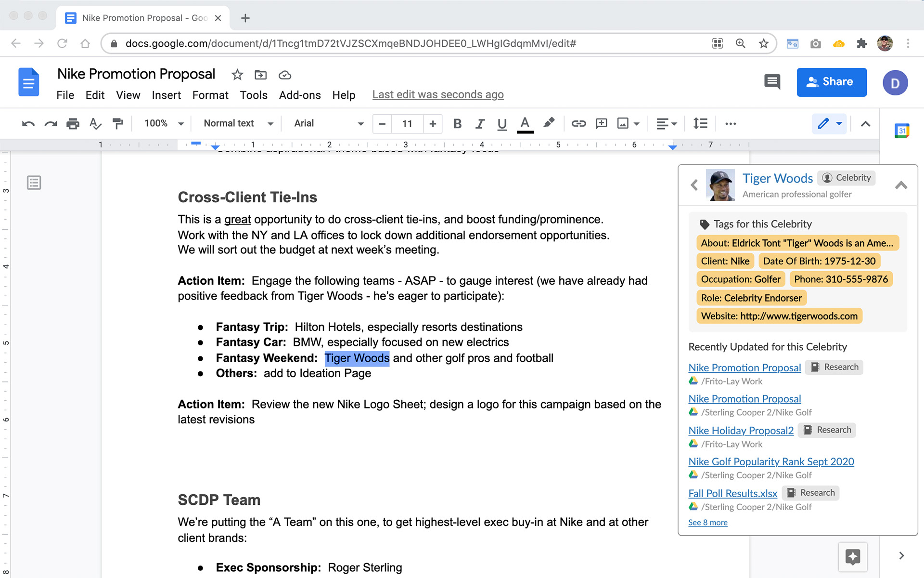Open Nike Golf Popularity Rank Sept 2020

tap(771, 461)
